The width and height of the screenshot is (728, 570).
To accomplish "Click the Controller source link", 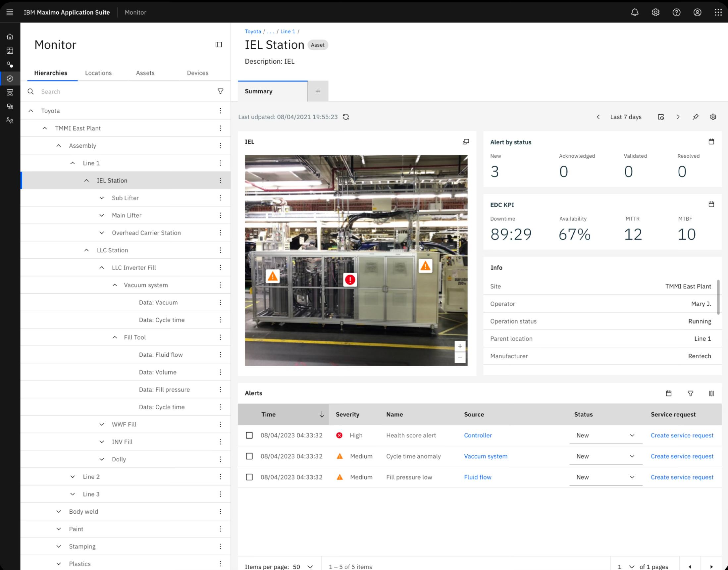I will (x=478, y=435).
